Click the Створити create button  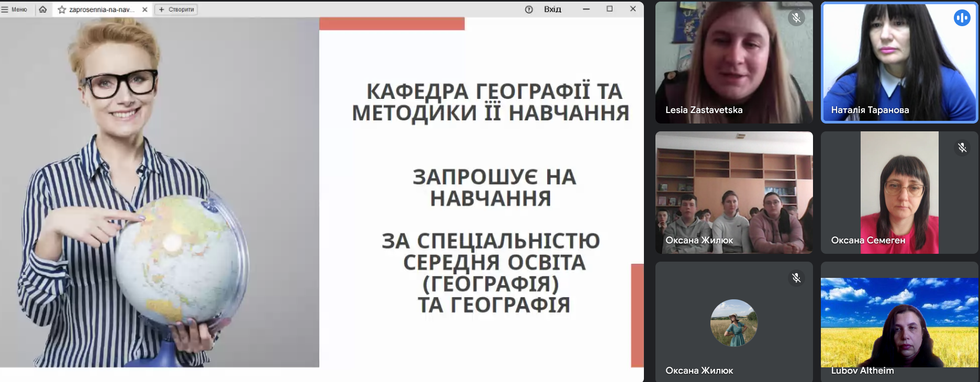tap(176, 9)
